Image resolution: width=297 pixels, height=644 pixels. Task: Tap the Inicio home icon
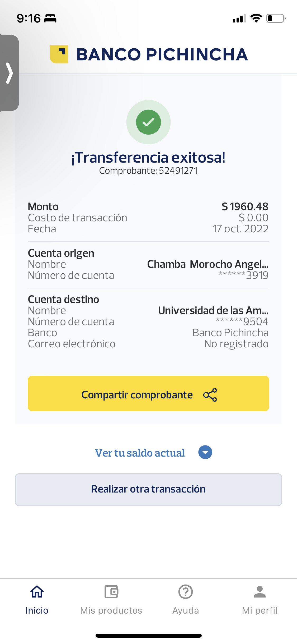(37, 592)
